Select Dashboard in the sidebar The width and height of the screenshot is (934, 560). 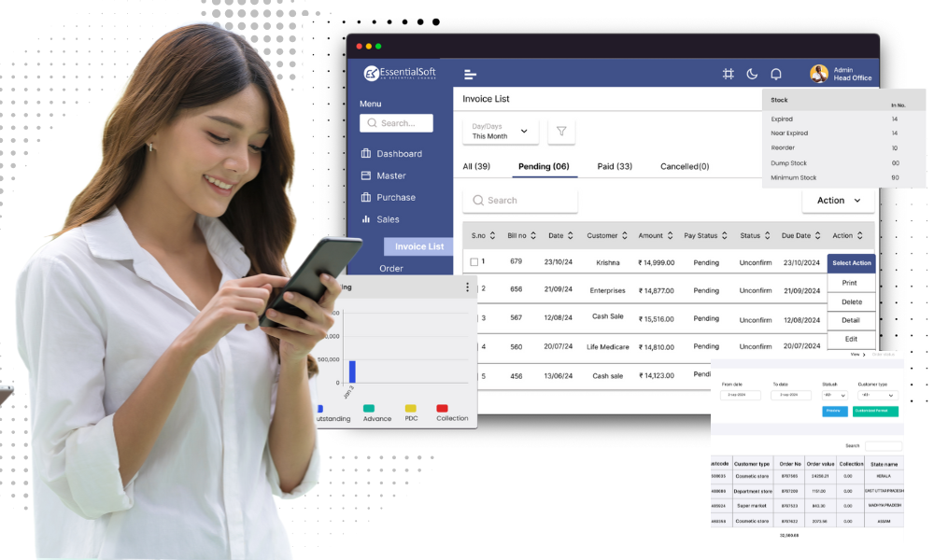click(394, 153)
